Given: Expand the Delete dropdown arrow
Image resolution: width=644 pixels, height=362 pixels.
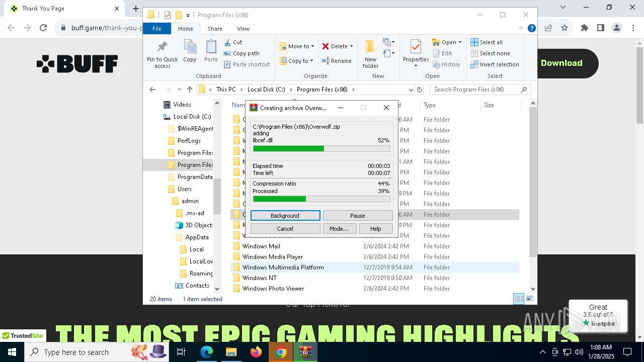Looking at the screenshot, I should (351, 46).
